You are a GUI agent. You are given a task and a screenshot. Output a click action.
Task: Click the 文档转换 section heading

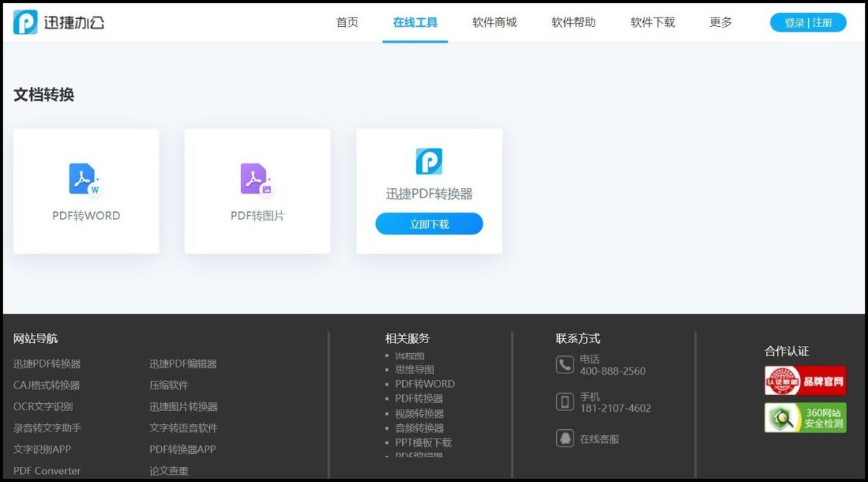tap(43, 95)
